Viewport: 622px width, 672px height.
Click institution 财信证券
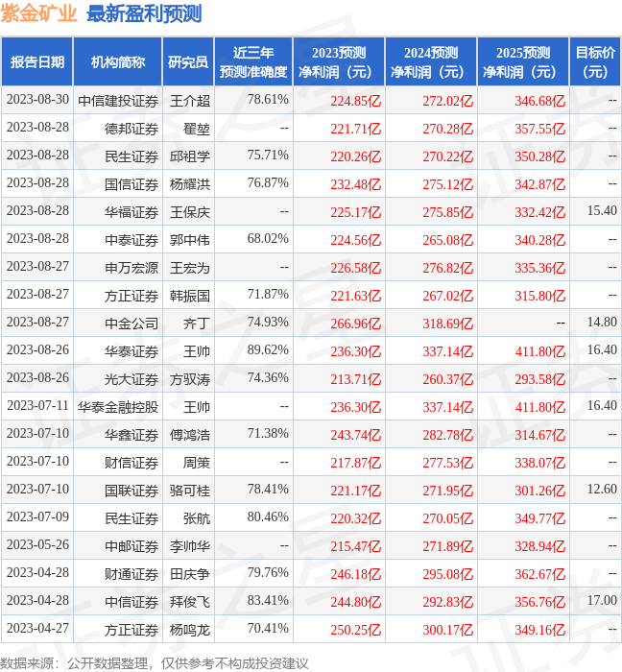tap(132, 463)
